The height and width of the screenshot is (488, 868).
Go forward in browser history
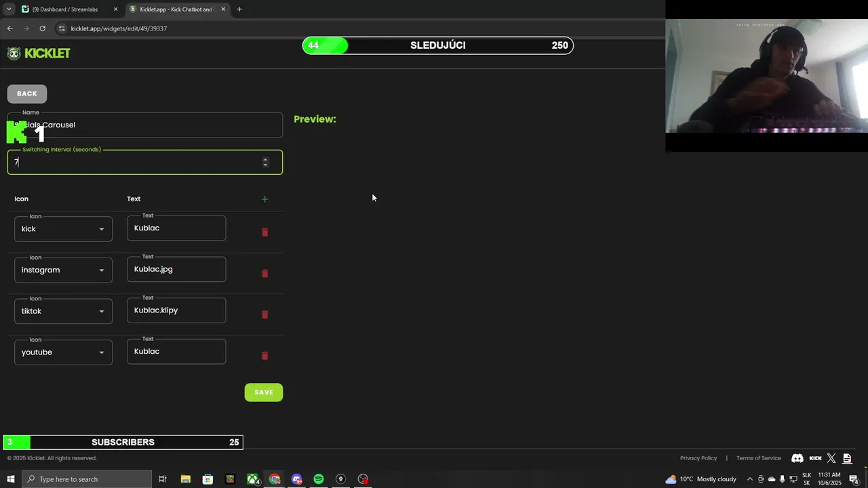[x=26, y=28]
